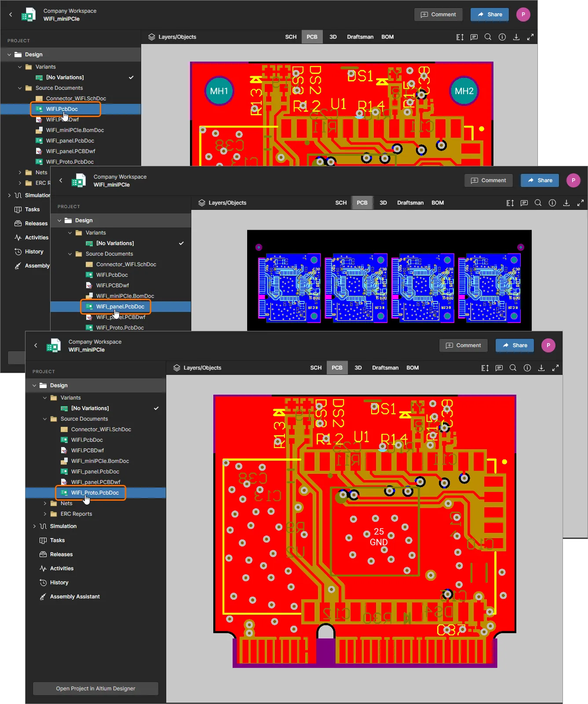This screenshot has height=704, width=588.
Task: Collapse the Design folder in front window
Action: [x=34, y=385]
